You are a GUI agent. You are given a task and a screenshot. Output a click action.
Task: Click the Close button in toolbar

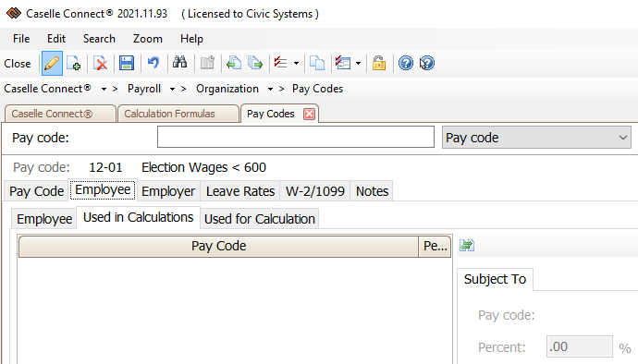(x=18, y=64)
